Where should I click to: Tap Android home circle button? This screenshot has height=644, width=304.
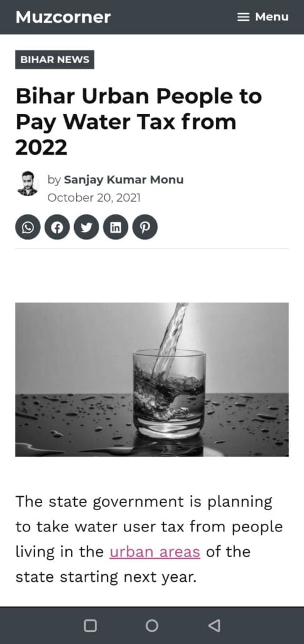152,625
